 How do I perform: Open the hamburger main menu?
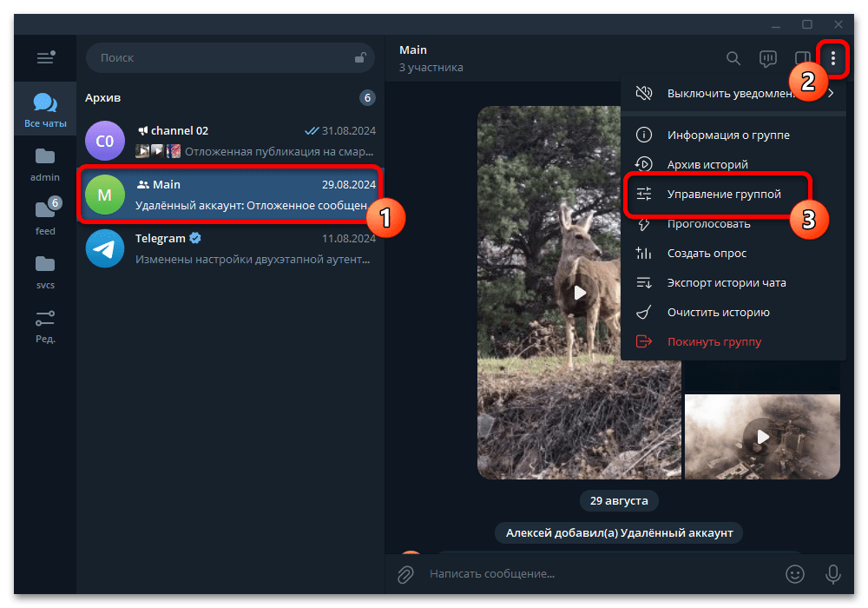point(45,57)
